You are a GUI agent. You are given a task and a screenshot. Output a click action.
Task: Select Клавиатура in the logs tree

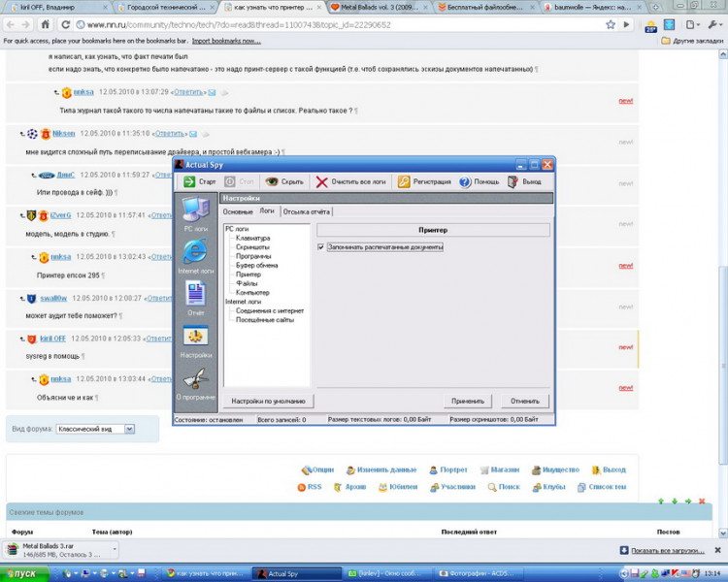(252, 238)
